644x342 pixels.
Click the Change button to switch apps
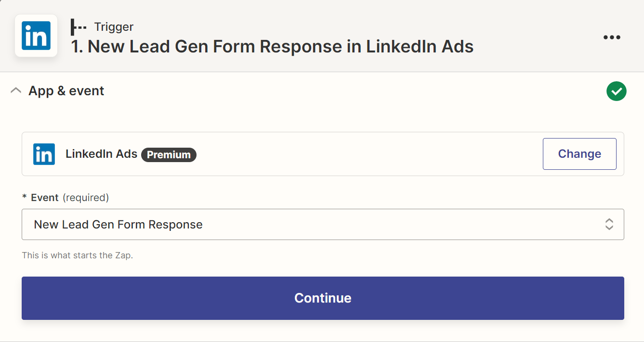click(x=579, y=153)
